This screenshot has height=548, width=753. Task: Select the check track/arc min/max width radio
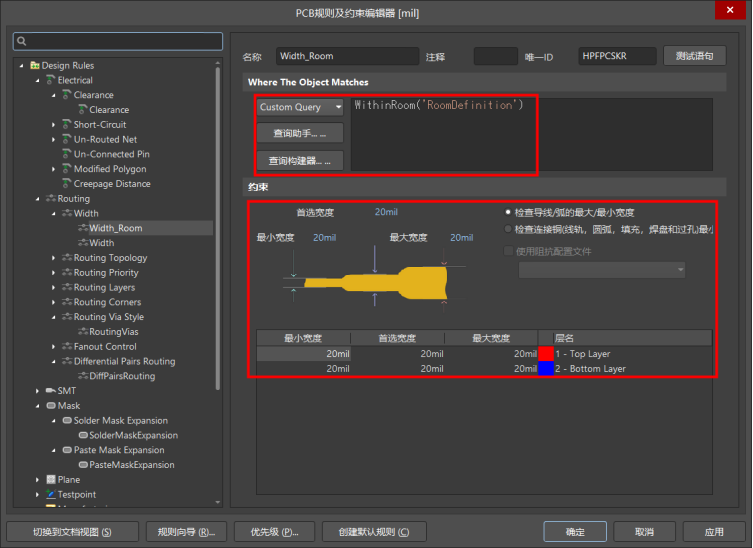508,212
